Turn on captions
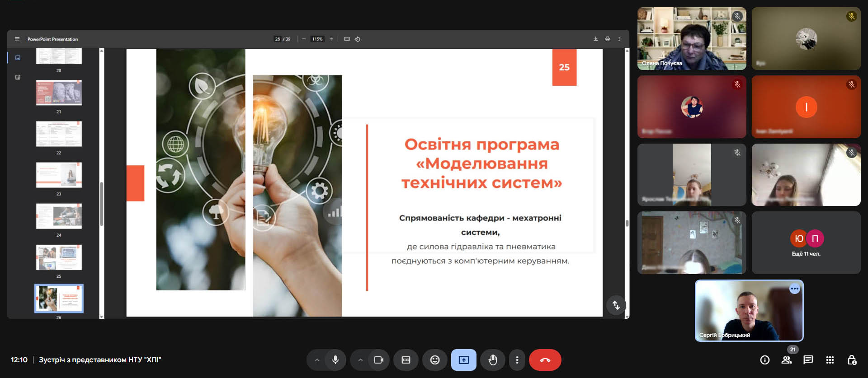 (406, 360)
